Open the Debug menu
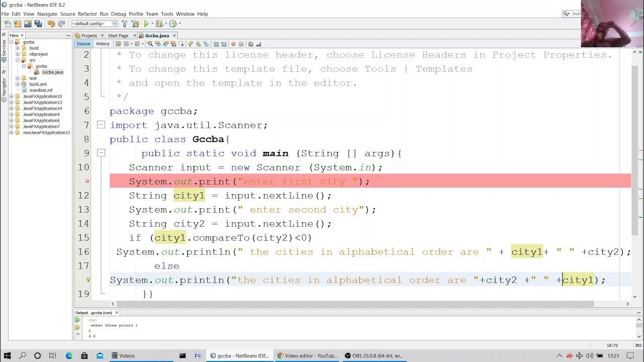This screenshot has width=644, height=362. tap(119, 14)
